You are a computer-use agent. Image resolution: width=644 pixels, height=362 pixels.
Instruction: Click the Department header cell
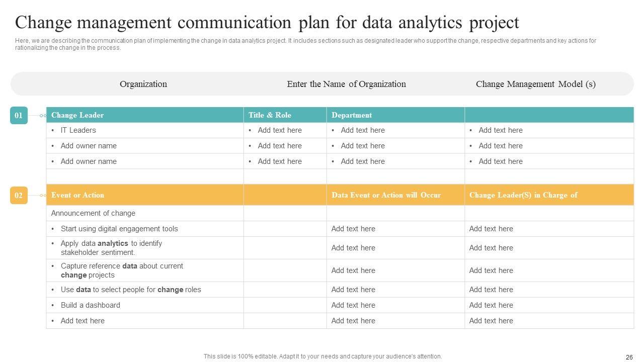pyautogui.click(x=352, y=115)
